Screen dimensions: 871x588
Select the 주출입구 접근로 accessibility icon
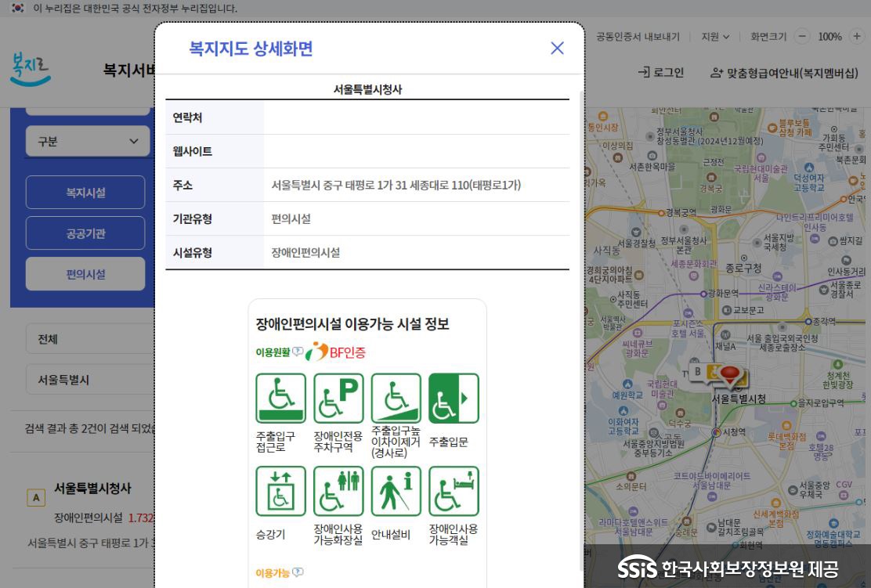click(280, 398)
